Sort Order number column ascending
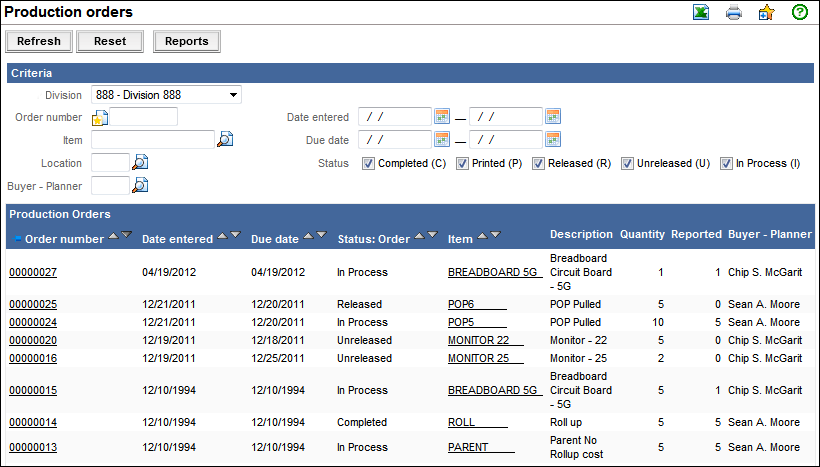This screenshot has height=467, width=820. point(113,236)
